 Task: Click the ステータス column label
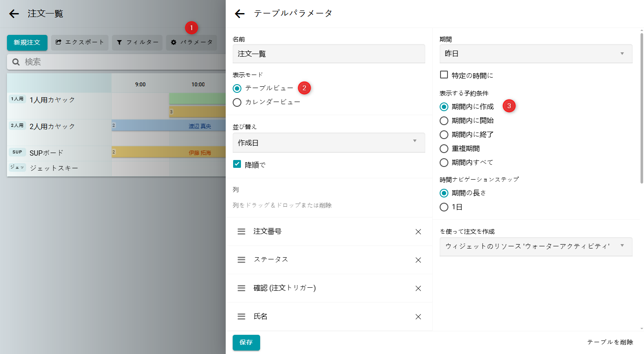click(x=271, y=259)
